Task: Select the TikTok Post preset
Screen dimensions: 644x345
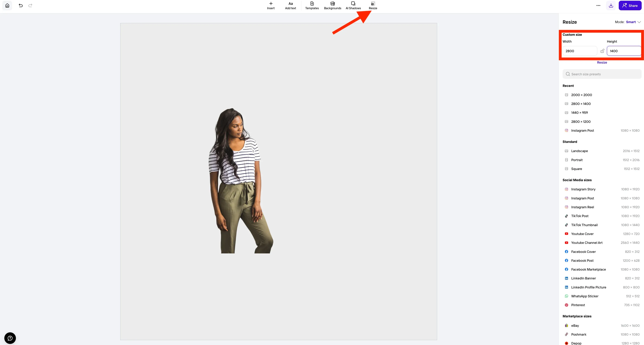Action: pyautogui.click(x=602, y=216)
